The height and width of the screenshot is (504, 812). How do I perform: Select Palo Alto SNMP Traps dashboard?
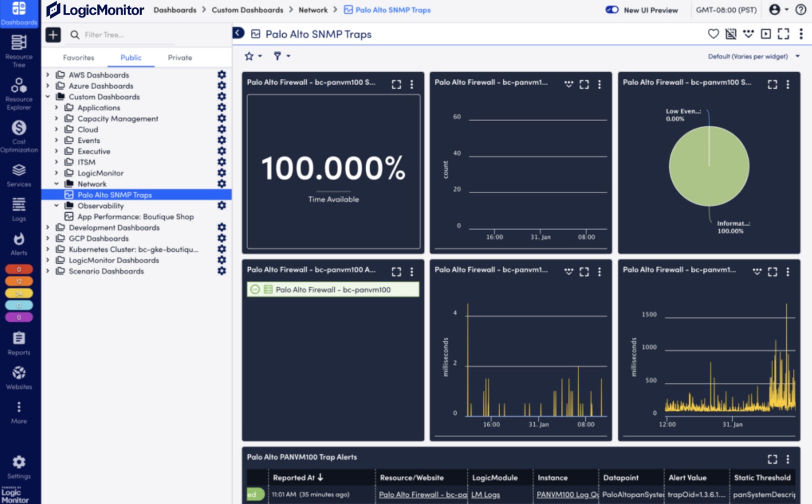pos(137,195)
